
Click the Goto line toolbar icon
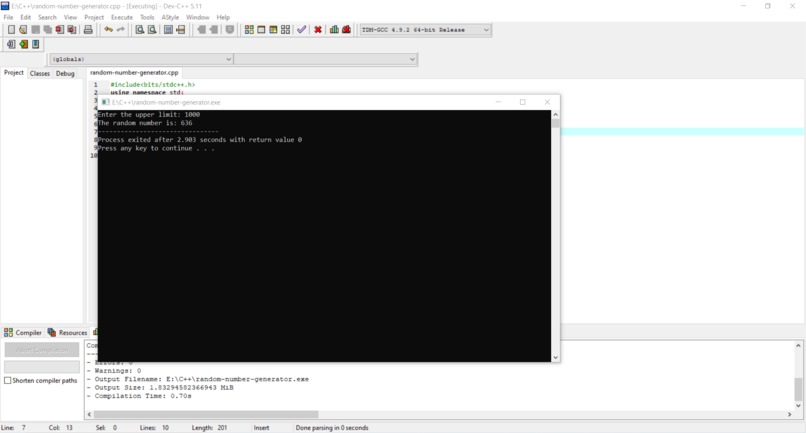coord(180,30)
